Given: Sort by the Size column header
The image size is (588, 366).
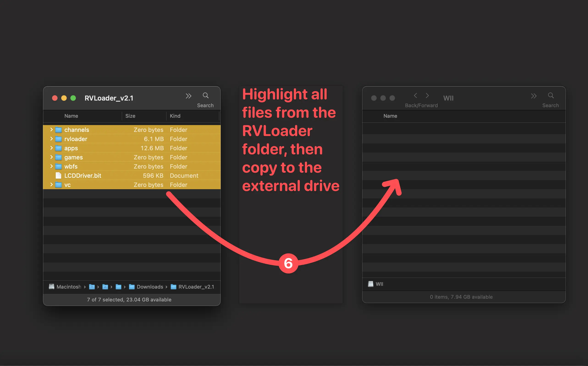Looking at the screenshot, I should 130,116.
